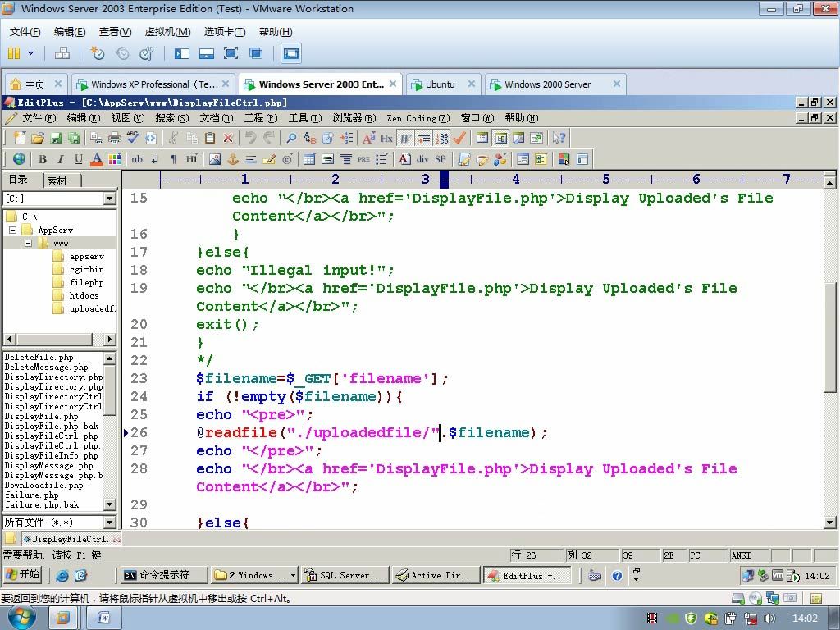Viewport: 840px width, 630px height.
Task: Select the uploadedfi folder in the tree
Action: click(x=93, y=309)
